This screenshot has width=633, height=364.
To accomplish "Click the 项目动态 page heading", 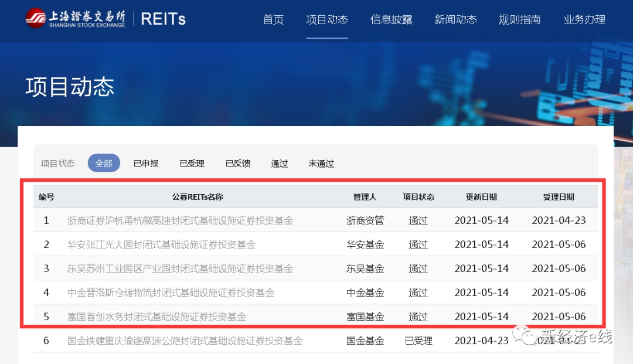I will (x=70, y=86).
